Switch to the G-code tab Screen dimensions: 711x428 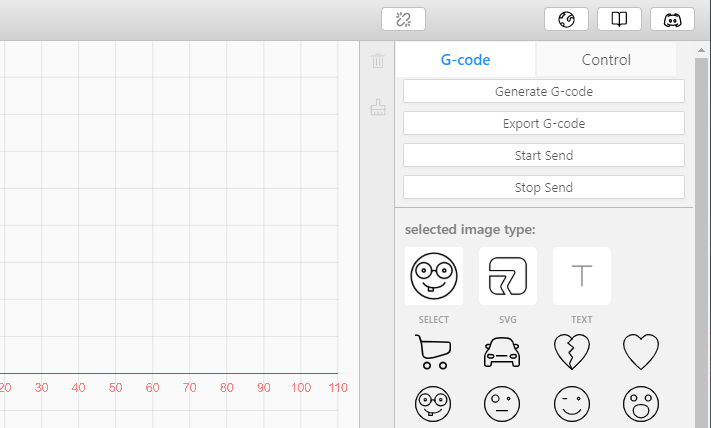click(x=465, y=59)
